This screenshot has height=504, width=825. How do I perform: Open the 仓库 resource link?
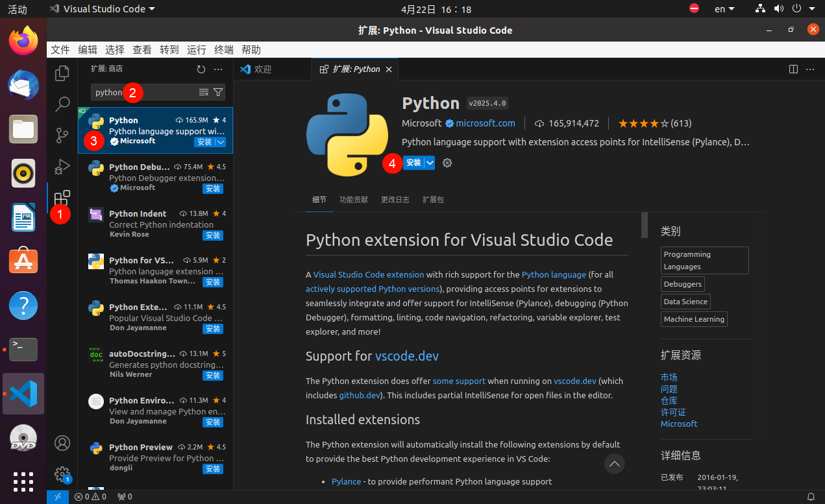tap(669, 400)
